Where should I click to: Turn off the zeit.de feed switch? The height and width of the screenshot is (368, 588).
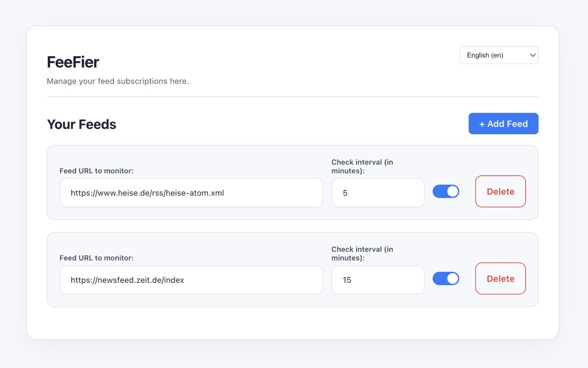pos(446,278)
